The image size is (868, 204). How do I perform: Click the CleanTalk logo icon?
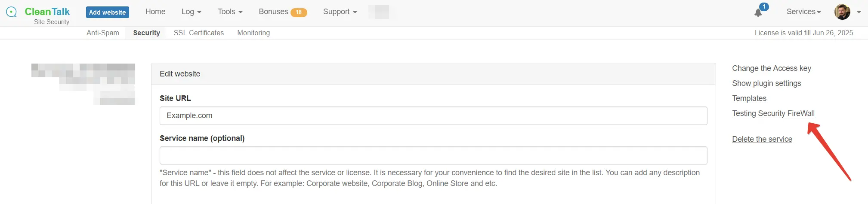click(x=12, y=12)
